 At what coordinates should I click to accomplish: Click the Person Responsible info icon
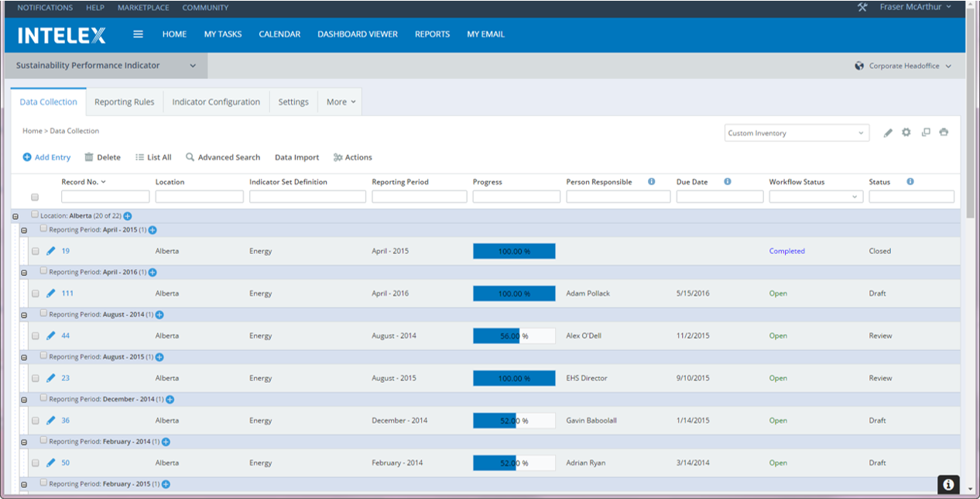pyautogui.click(x=651, y=181)
